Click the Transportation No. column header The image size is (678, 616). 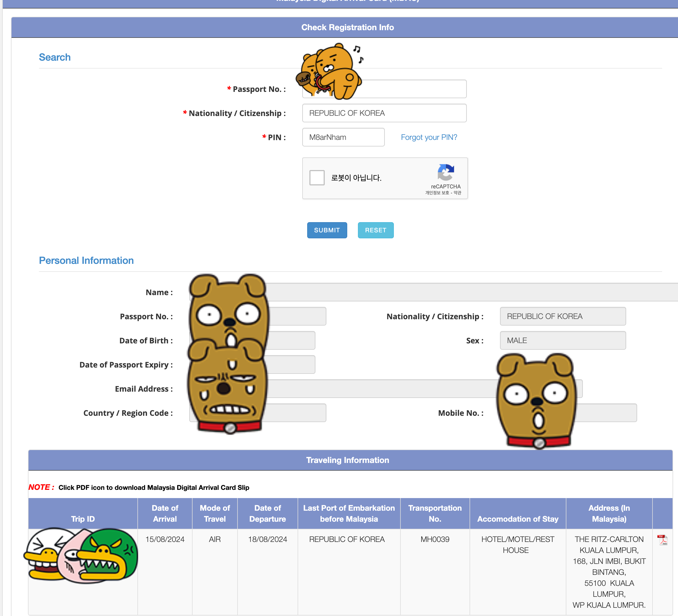tap(434, 513)
